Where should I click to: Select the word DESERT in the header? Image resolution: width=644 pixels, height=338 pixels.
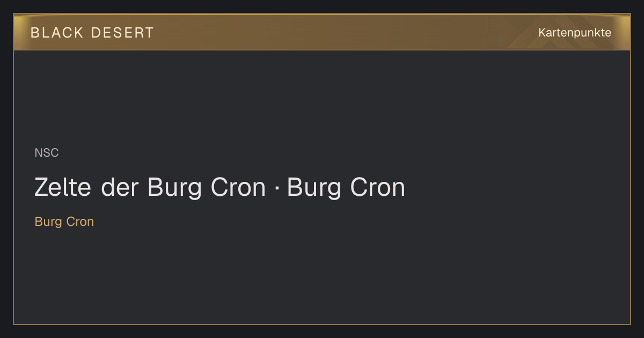[x=122, y=33]
